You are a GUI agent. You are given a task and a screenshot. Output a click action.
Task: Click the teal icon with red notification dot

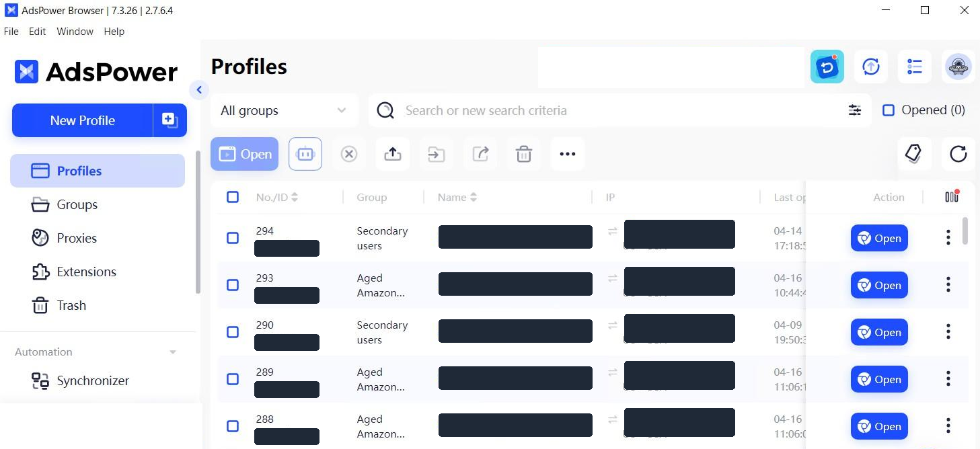pos(827,67)
